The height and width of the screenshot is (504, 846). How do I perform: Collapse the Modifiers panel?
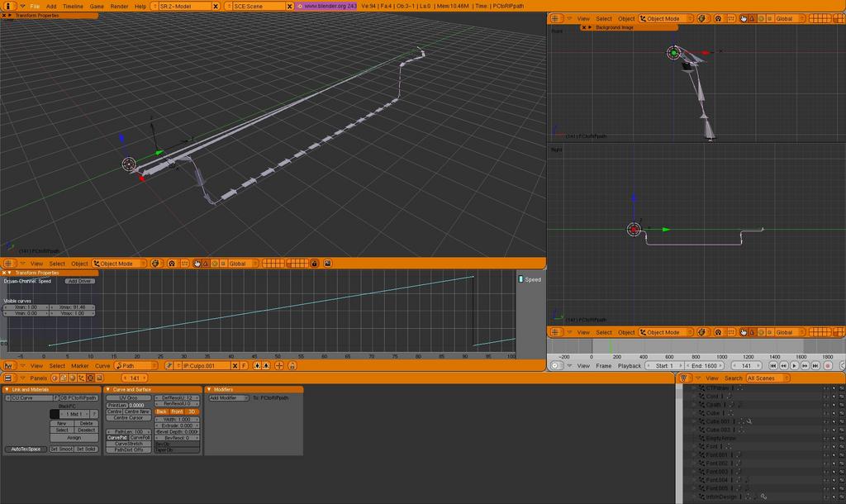pyautogui.click(x=209, y=390)
